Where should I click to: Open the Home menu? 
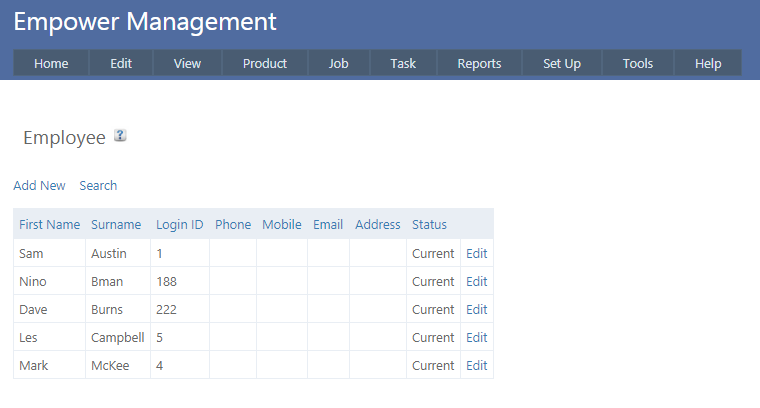(x=51, y=63)
